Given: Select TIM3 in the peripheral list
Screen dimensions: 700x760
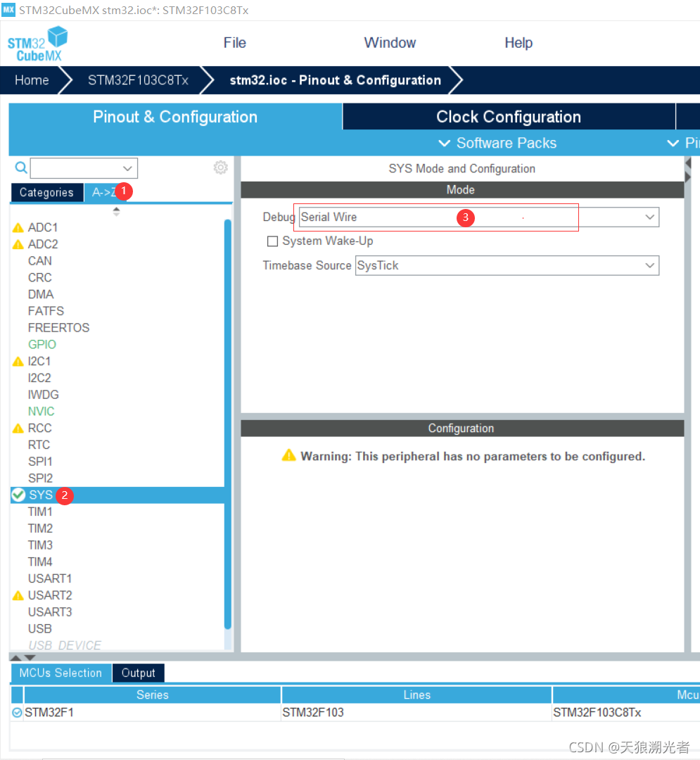Looking at the screenshot, I should tap(40, 545).
